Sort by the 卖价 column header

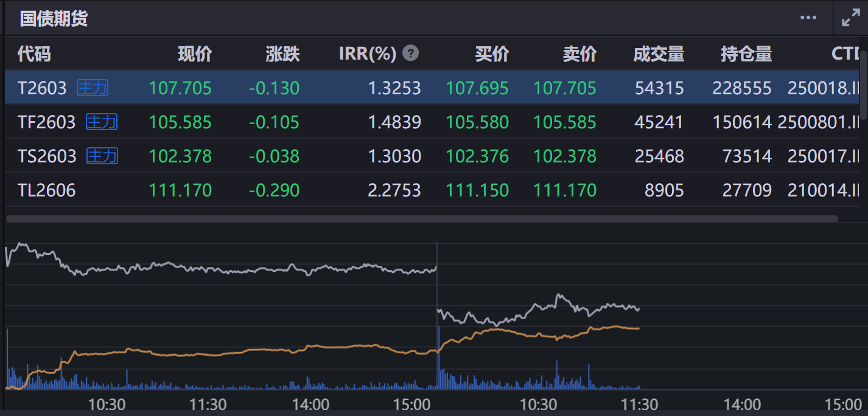[579, 54]
